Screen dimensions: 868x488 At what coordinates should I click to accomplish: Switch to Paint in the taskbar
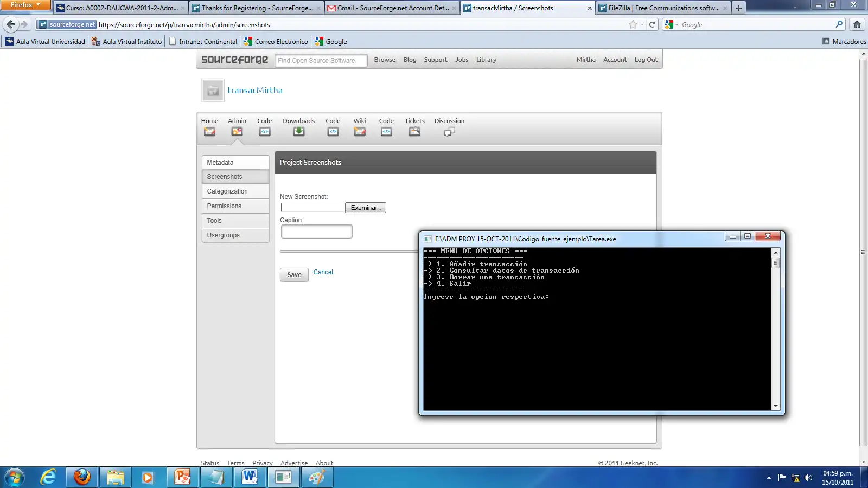coord(317,477)
